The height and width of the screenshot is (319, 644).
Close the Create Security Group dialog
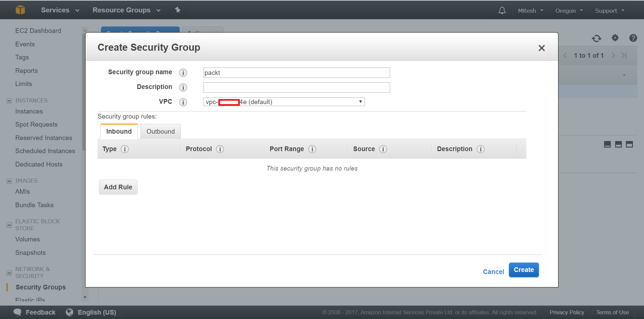541,48
